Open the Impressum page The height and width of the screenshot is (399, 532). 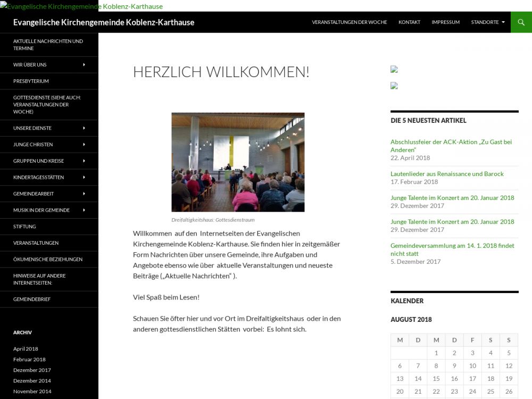point(445,22)
